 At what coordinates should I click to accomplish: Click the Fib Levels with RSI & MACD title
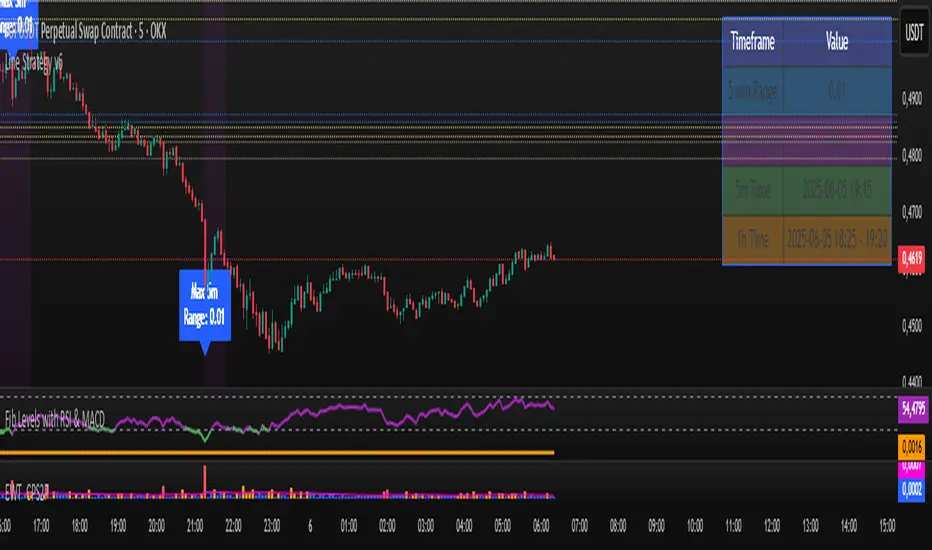[55, 420]
